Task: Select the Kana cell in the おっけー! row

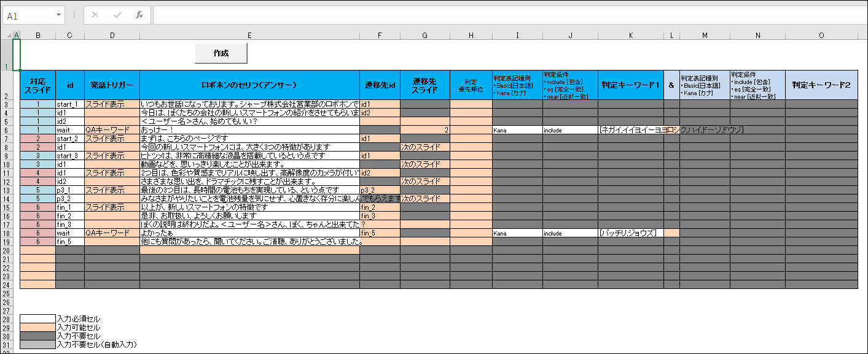Action: (x=517, y=130)
